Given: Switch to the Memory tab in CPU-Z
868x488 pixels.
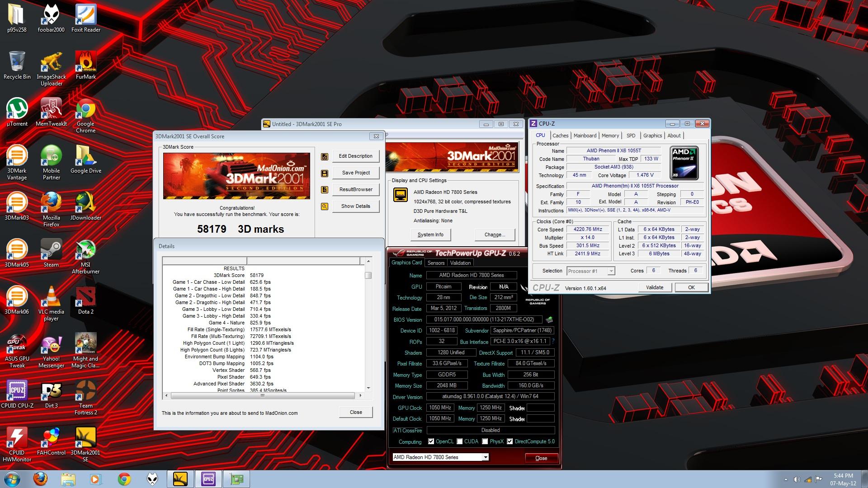Looking at the screenshot, I should (610, 136).
